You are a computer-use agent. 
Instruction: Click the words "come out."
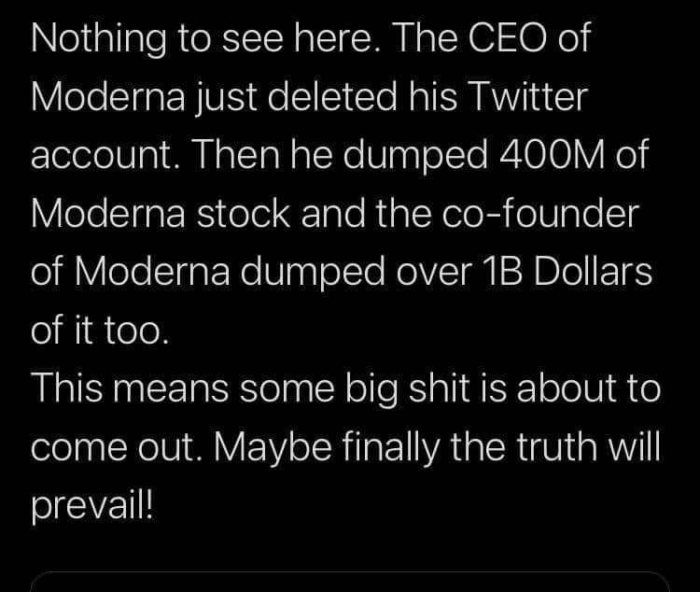pyautogui.click(x=113, y=446)
